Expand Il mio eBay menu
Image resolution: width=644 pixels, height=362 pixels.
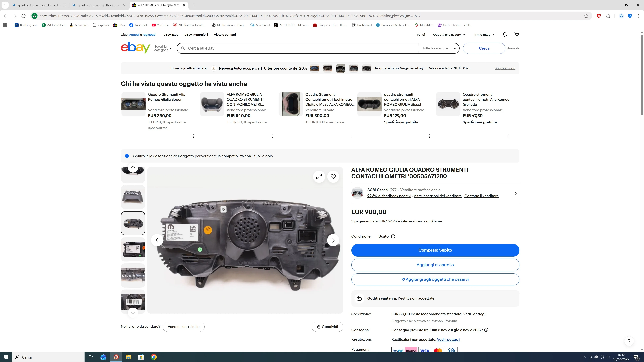point(484,35)
